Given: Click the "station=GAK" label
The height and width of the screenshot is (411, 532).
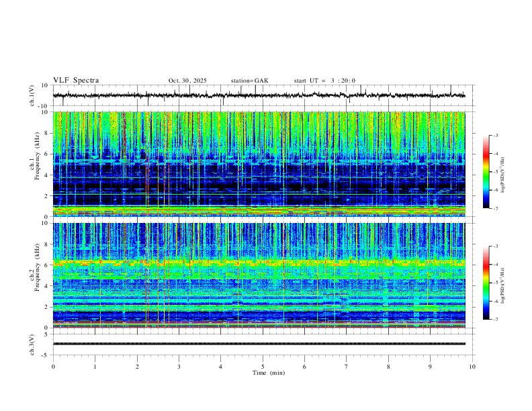Looking at the screenshot, I should [249, 81].
